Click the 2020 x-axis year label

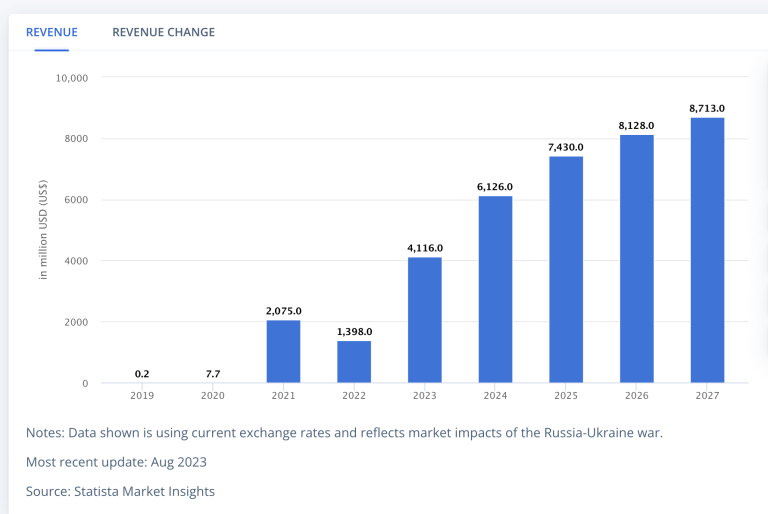(x=213, y=396)
